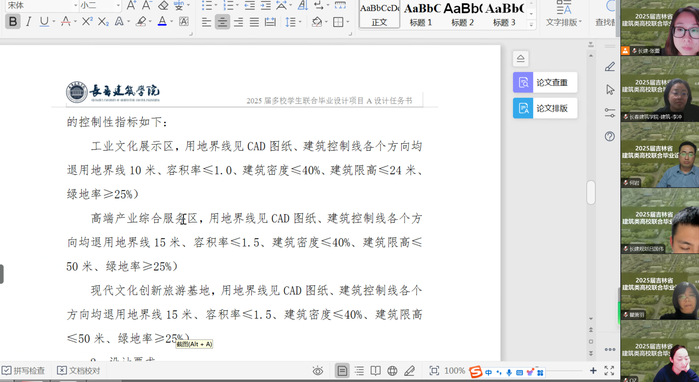The image size is (699, 382).
Task: Switch to outline view in status bar
Action: click(359, 370)
